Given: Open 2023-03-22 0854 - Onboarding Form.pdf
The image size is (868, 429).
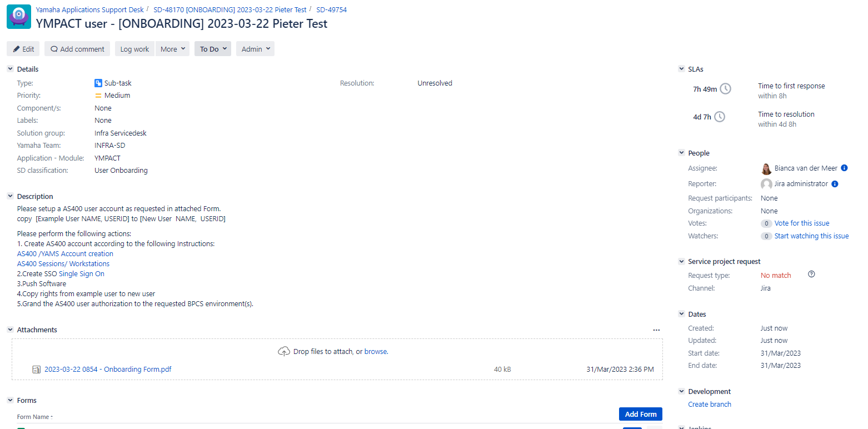Looking at the screenshot, I should pyautogui.click(x=108, y=370).
